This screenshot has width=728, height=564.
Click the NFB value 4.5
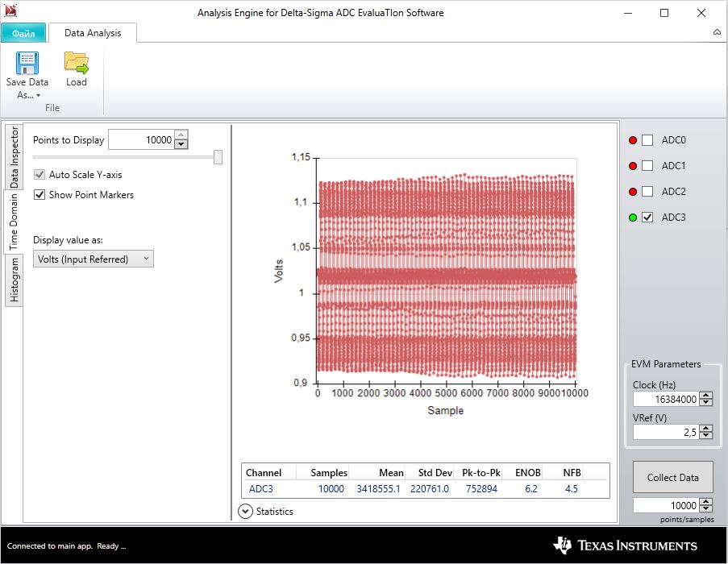tap(572, 489)
